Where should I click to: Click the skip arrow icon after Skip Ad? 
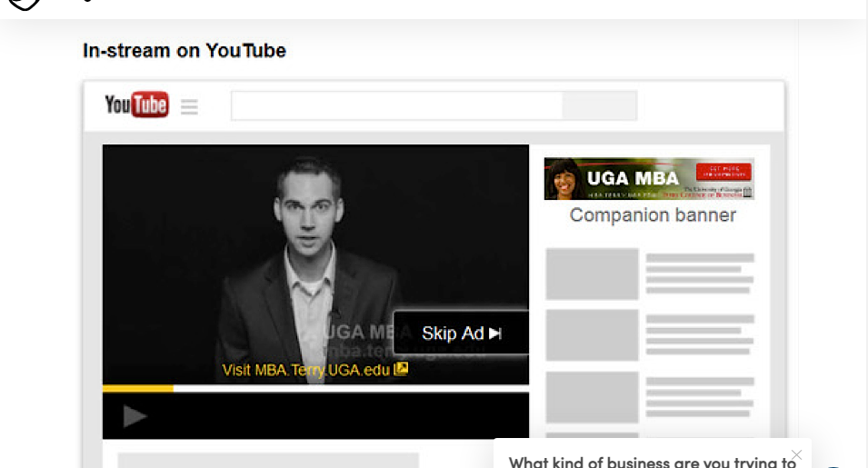click(x=495, y=333)
